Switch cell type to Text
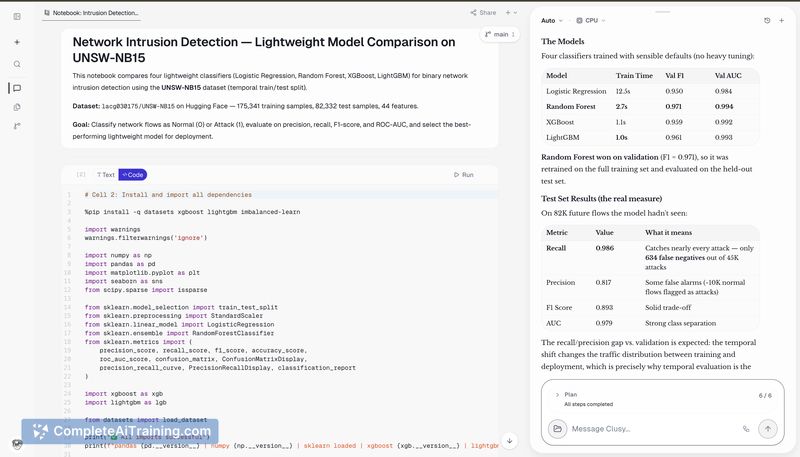This screenshot has height=457, width=800. click(x=106, y=175)
